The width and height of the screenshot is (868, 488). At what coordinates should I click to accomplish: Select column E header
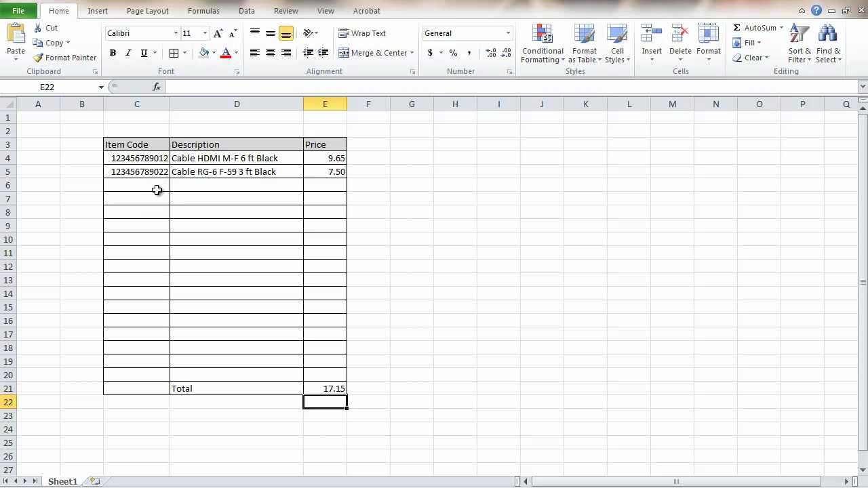tap(325, 104)
